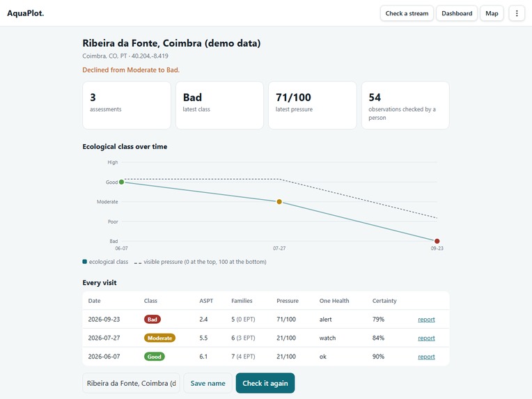Viewport: 532px width, 399px height.
Task: Click certainty value 90%
Action: 378,357
